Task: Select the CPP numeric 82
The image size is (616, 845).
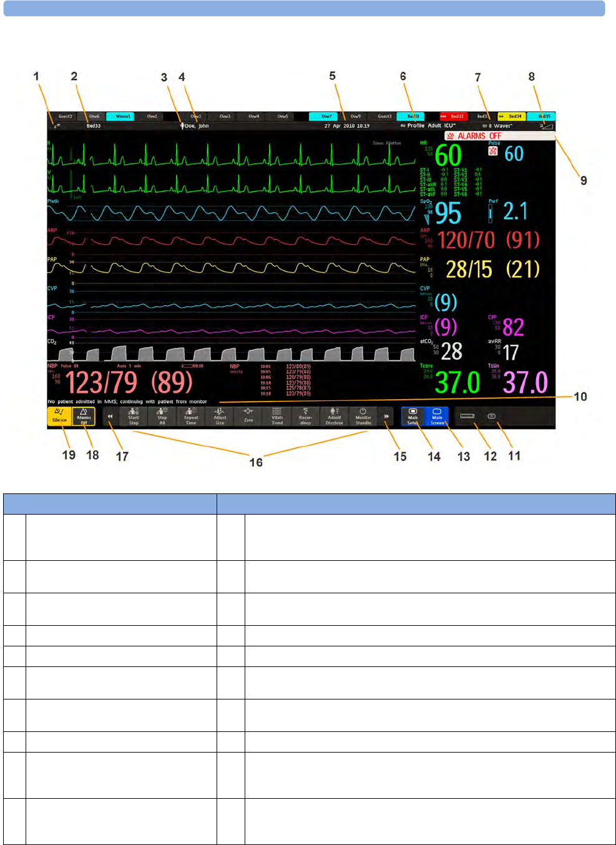Action: (513, 327)
